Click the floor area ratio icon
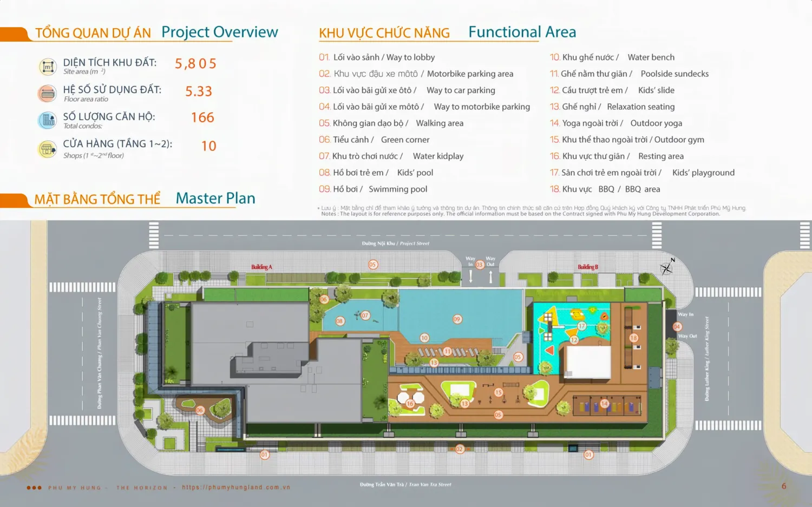 point(48,94)
